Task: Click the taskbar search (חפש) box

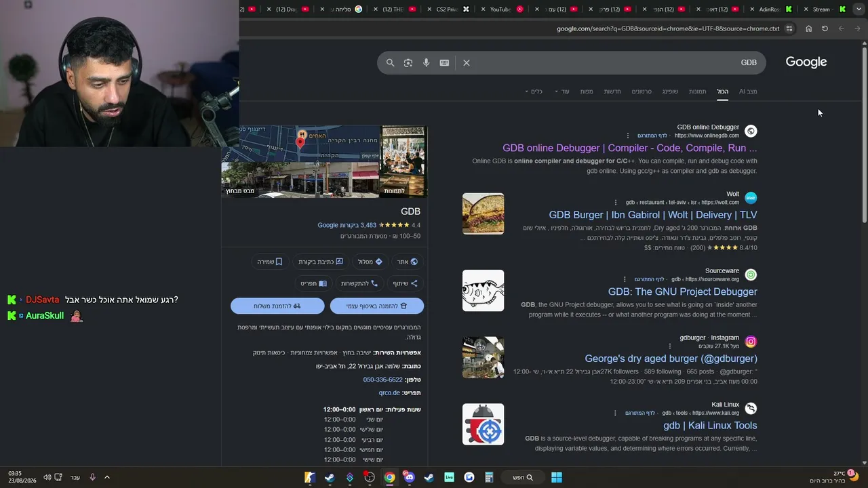Action: (522, 477)
